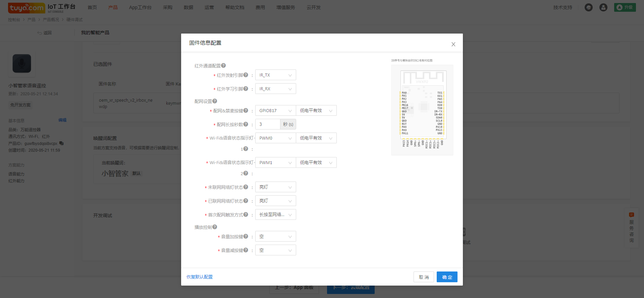Expand the PWM0 indicator pin dropdown

tap(275, 138)
